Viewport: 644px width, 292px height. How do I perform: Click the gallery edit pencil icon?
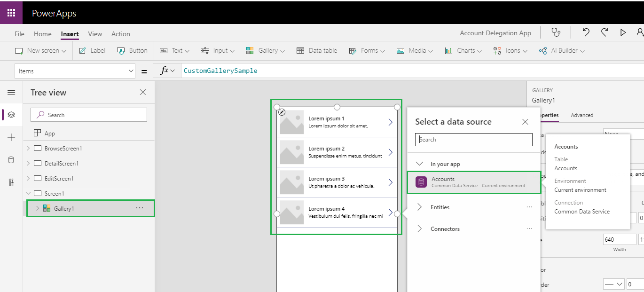(x=282, y=112)
